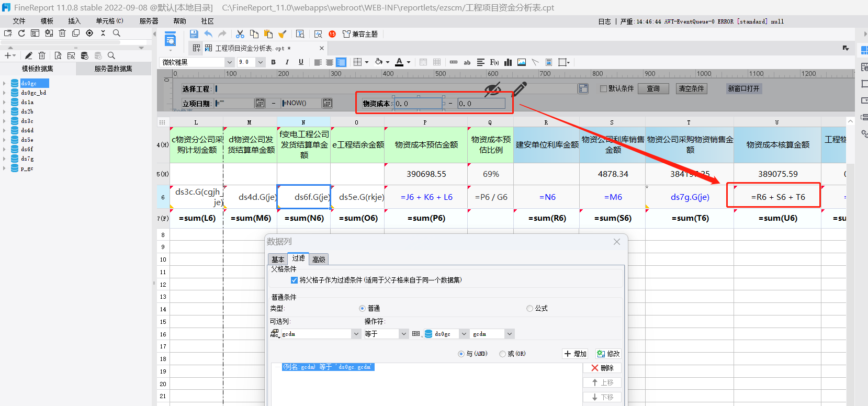The height and width of the screenshot is (406, 868).
Task: Close the 工程项目资金分析表.cpt tab
Action: [x=322, y=48]
